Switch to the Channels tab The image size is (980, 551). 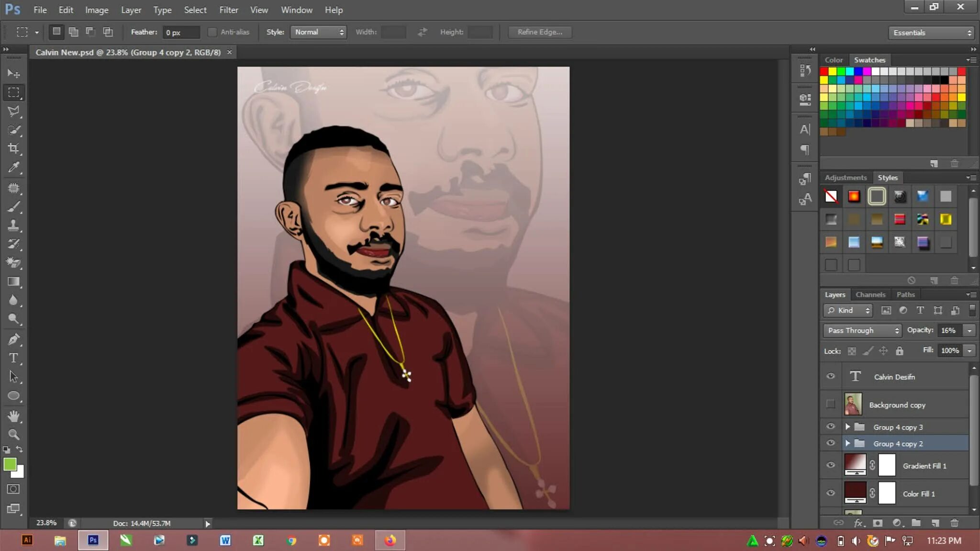coord(870,294)
